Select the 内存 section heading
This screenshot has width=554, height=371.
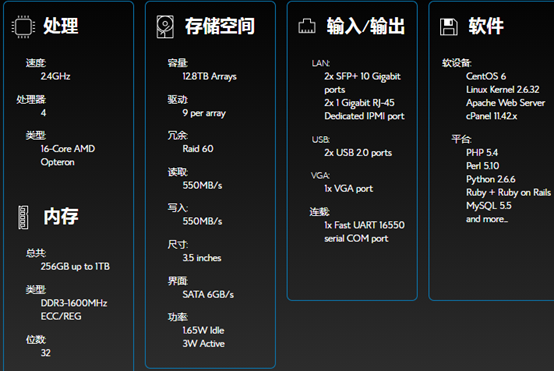click(x=61, y=216)
